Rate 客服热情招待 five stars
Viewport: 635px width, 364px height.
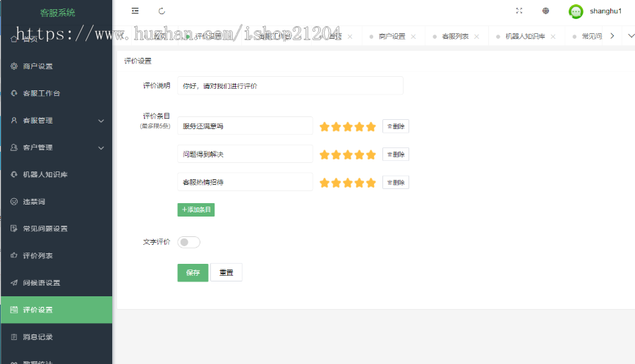(371, 183)
